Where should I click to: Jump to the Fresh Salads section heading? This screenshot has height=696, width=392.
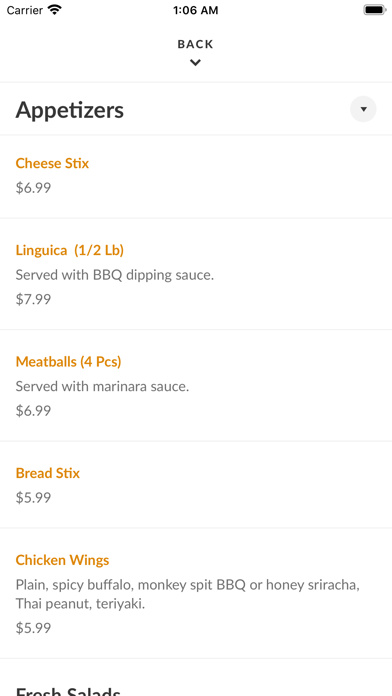point(68,691)
